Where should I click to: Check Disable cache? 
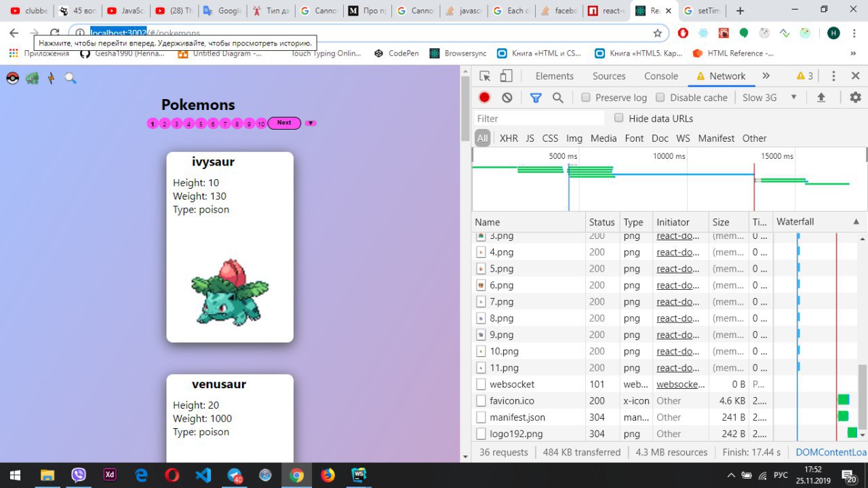(660, 97)
